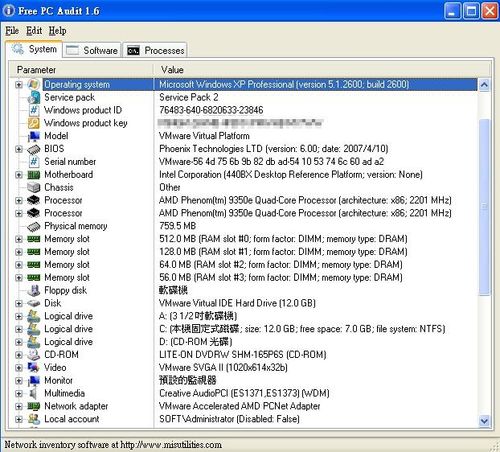This screenshot has width=500, height=452.
Task: Select the Phoenix Technologies LTD BIOS value
Action: coord(273,149)
